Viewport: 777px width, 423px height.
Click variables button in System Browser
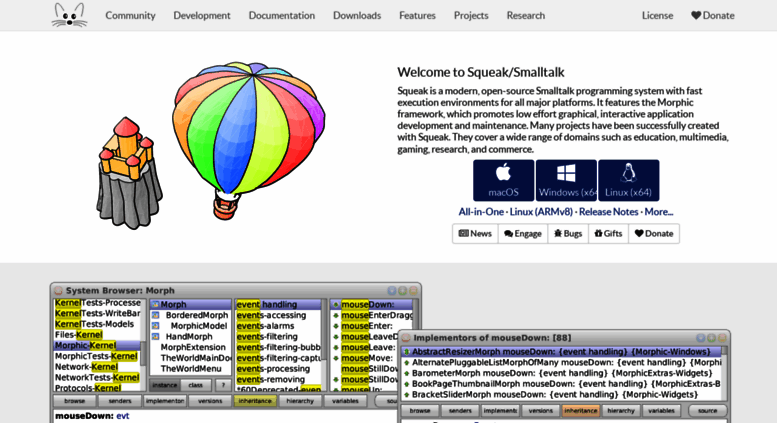coord(345,401)
